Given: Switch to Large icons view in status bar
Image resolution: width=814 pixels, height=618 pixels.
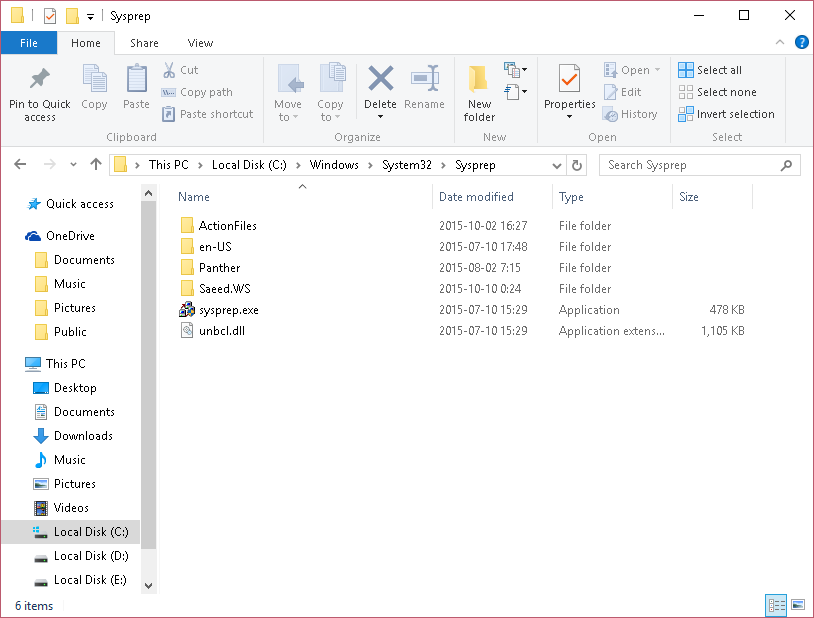Looking at the screenshot, I should [798, 605].
